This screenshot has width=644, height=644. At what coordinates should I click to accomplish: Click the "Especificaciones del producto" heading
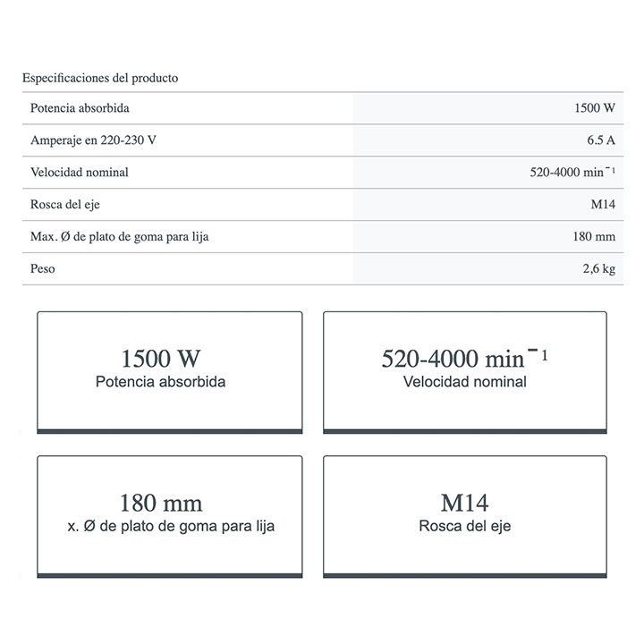point(100,78)
